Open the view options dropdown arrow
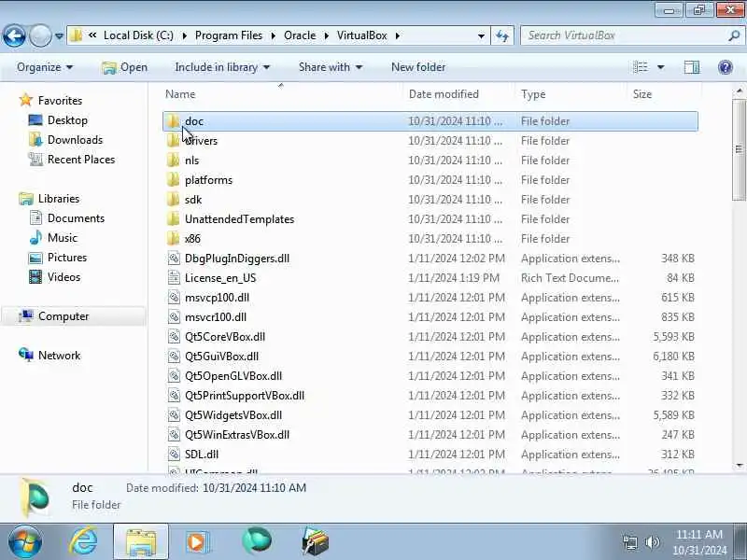 pyautogui.click(x=661, y=67)
